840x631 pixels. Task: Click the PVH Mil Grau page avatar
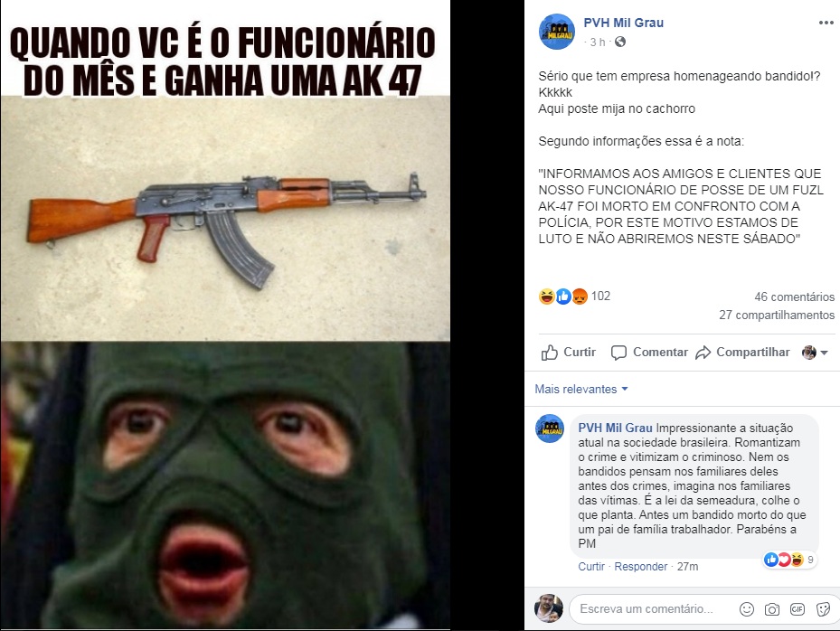557,32
